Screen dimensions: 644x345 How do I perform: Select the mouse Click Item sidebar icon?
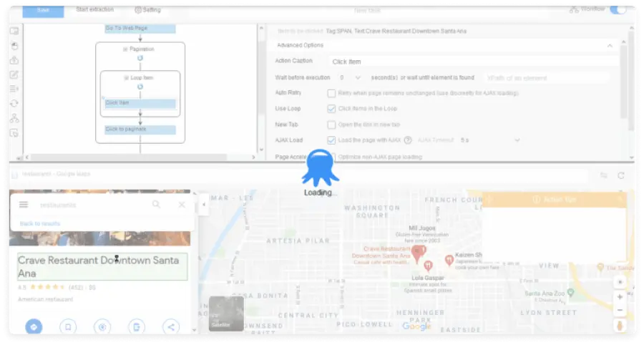14,46
